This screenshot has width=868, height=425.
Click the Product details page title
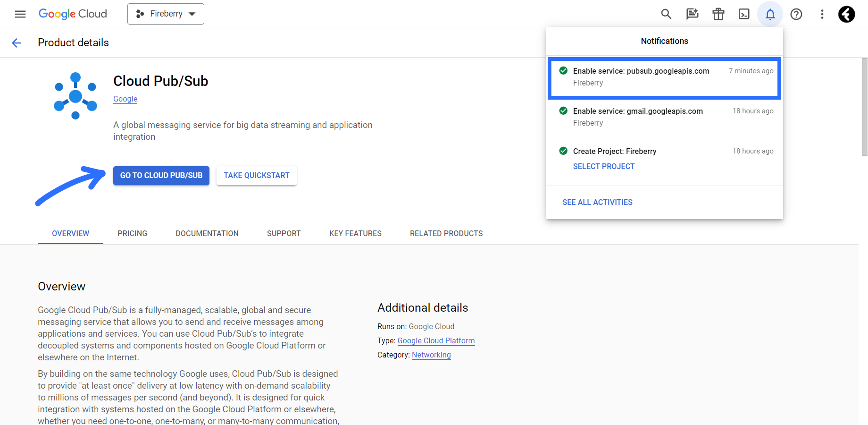pos(73,43)
